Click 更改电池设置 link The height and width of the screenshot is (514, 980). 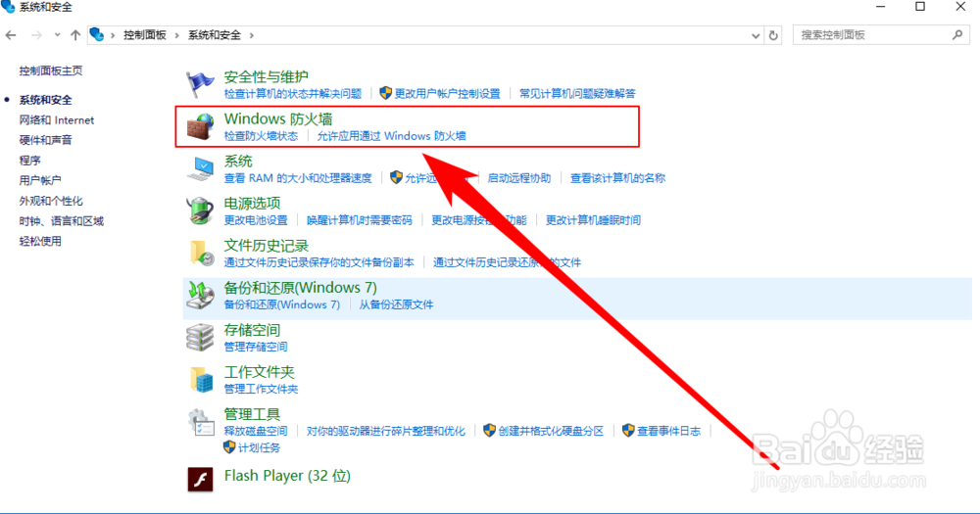pos(256,220)
